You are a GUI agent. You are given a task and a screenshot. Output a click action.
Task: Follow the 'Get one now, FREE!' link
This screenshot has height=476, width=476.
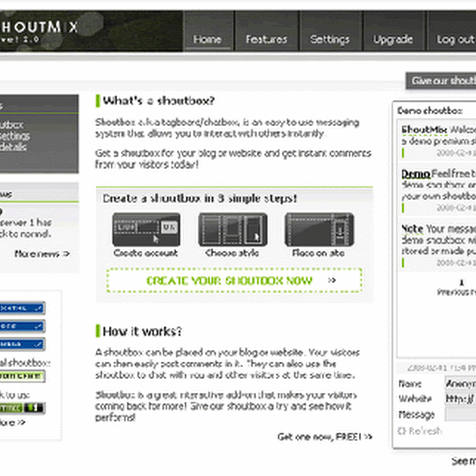coord(325,437)
